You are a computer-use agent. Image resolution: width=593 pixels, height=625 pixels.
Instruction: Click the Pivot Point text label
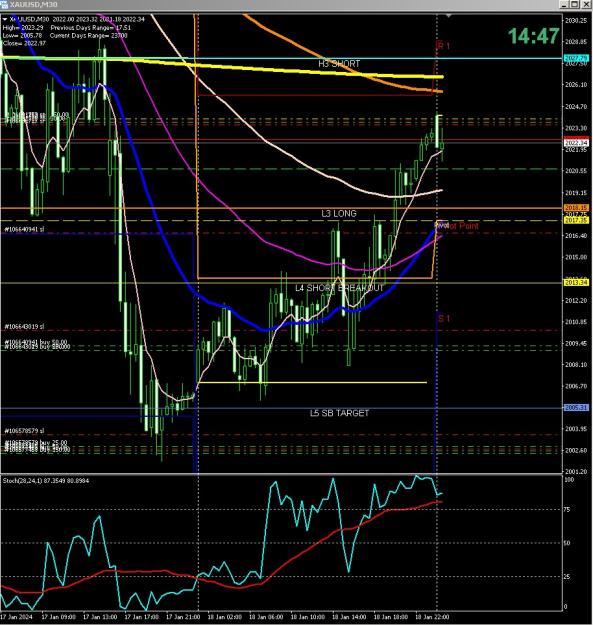(x=458, y=226)
